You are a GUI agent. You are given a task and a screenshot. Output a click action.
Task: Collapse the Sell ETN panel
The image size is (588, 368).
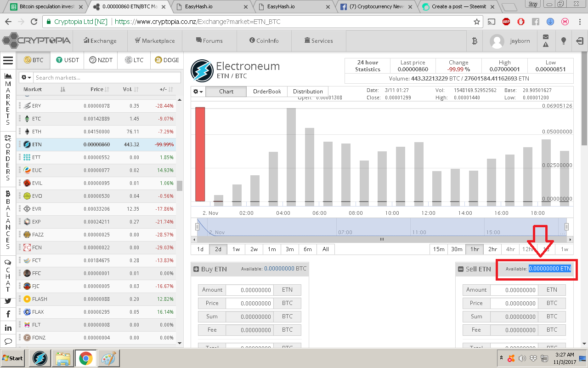pos(461,269)
